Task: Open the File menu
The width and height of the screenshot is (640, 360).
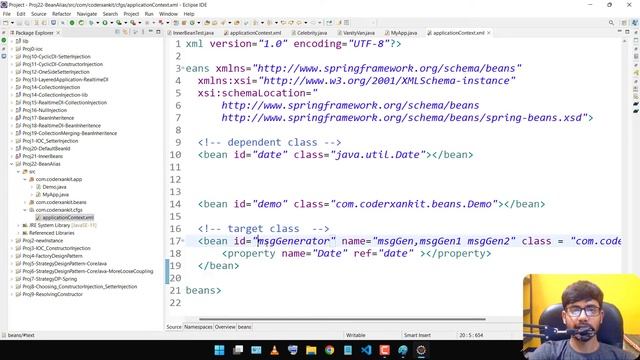Action: pyautogui.click(x=7, y=13)
